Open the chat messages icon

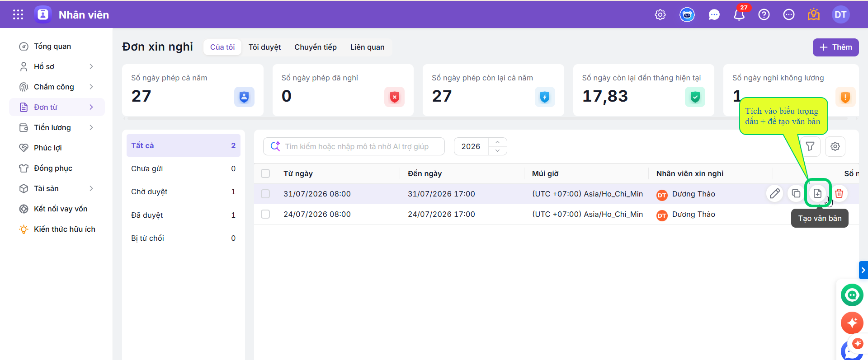coord(714,15)
